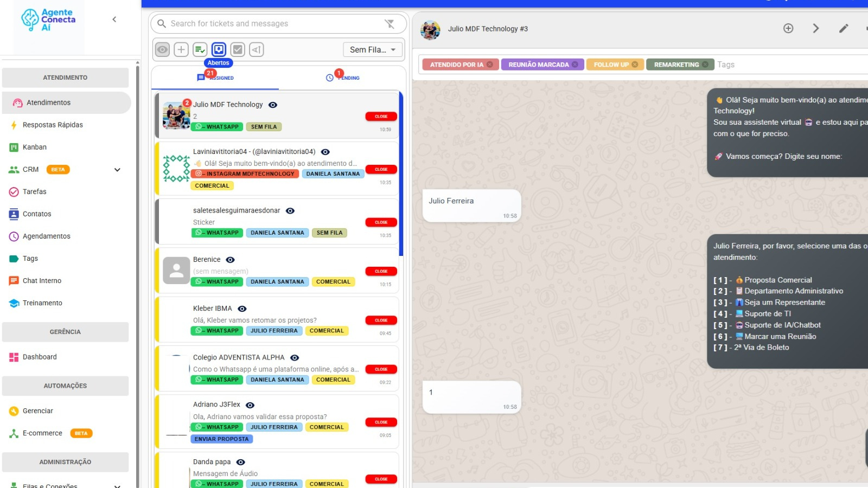Click the Treinamento graduation cap icon

click(x=14, y=303)
